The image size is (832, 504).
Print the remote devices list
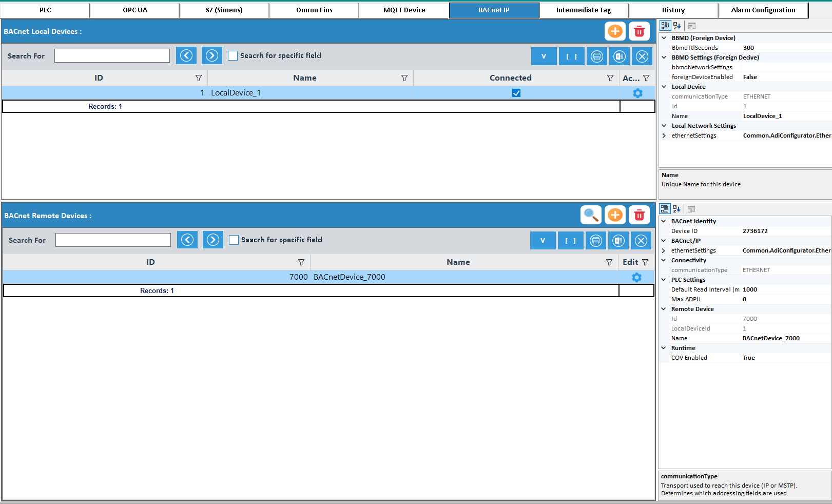[595, 241]
